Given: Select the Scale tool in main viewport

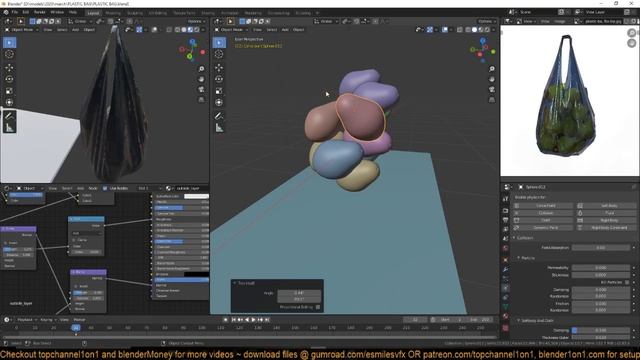Looking at the screenshot, I should [x=219, y=91].
